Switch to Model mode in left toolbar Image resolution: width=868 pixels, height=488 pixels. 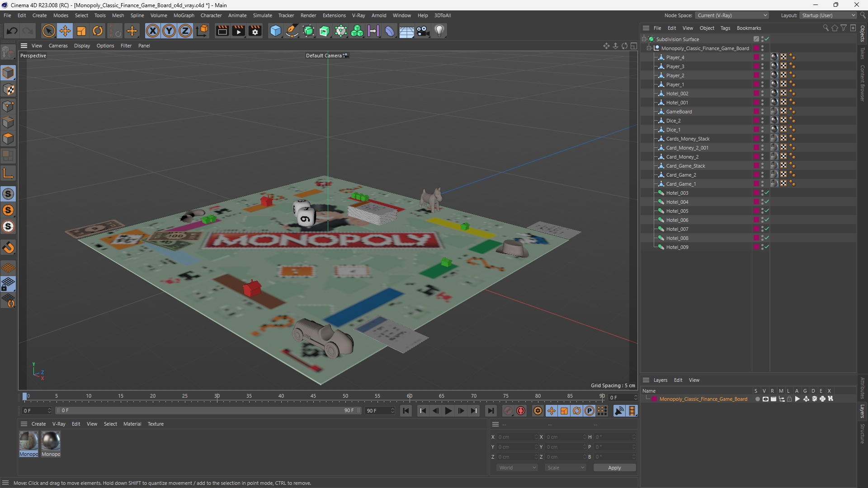[8, 73]
